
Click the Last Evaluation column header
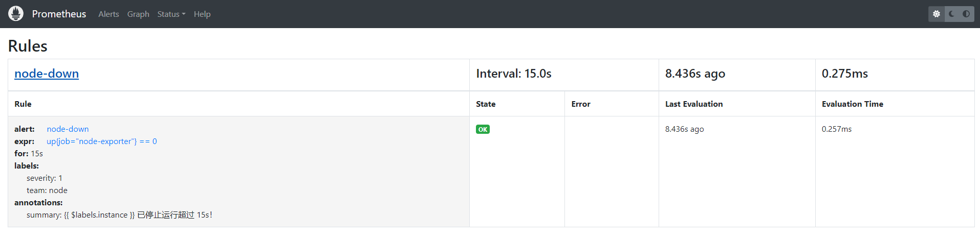tap(694, 104)
